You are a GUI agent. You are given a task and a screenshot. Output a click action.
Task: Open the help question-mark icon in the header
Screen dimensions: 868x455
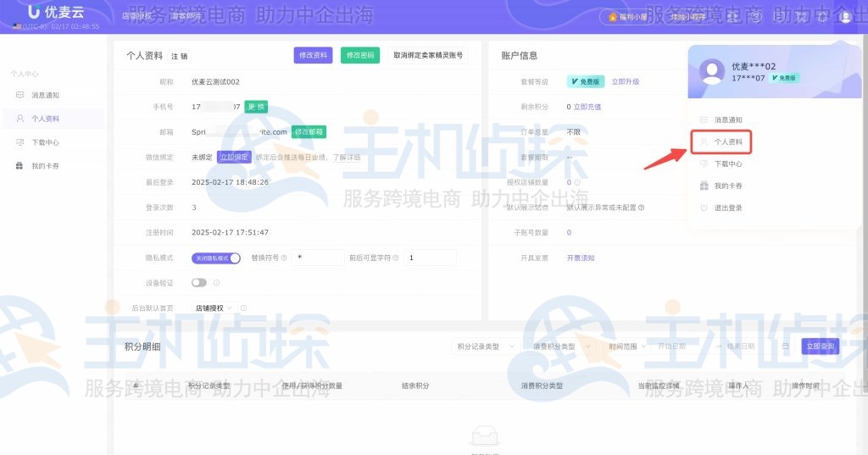pos(757,17)
